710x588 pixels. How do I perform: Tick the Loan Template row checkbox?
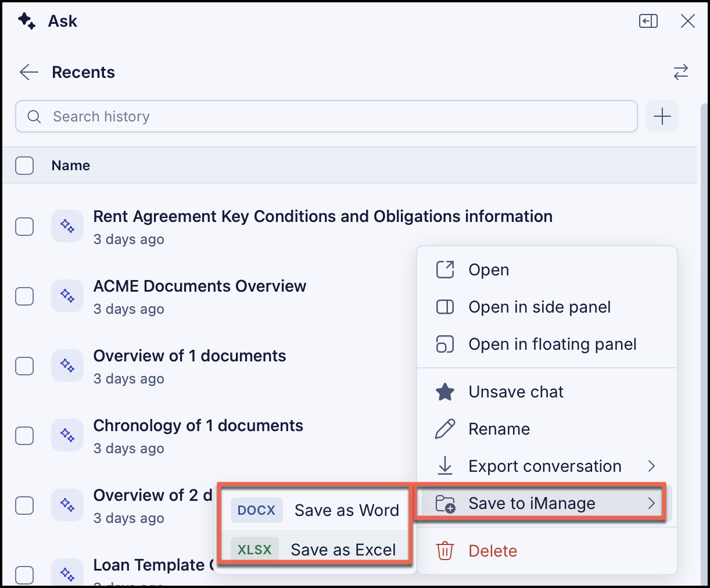click(x=24, y=575)
